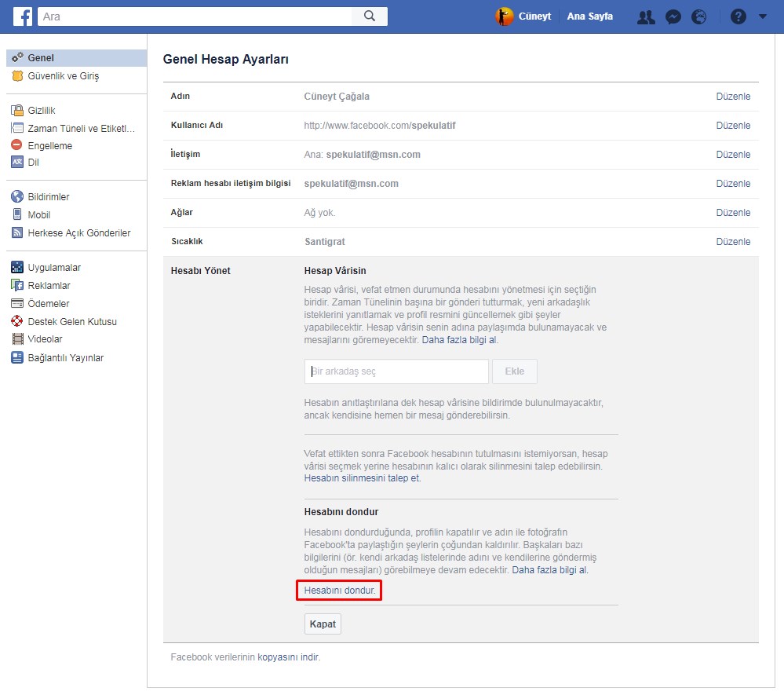Image resolution: width=784 pixels, height=695 pixels.
Task: Click Düzenle next to Adın
Action: pyautogui.click(x=733, y=97)
